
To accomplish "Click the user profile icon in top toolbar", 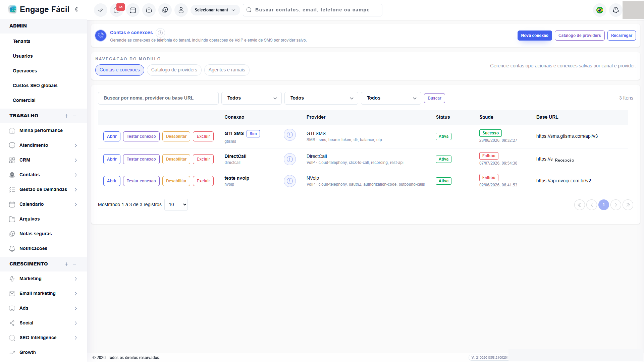I will (181, 10).
